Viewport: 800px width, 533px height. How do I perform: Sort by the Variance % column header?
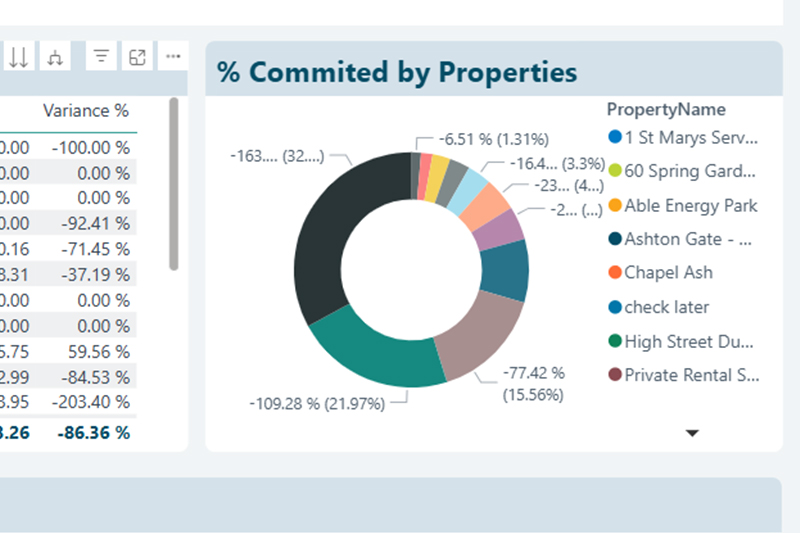coord(85,111)
